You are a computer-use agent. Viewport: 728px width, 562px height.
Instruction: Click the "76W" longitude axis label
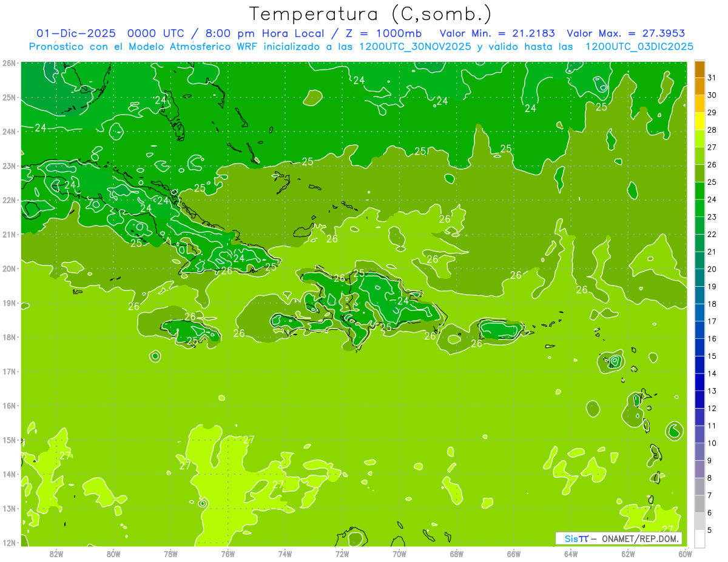(227, 554)
